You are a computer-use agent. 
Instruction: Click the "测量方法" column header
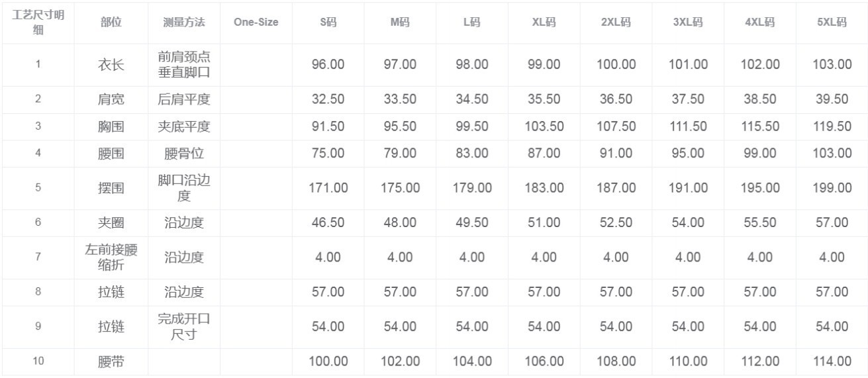click(184, 22)
